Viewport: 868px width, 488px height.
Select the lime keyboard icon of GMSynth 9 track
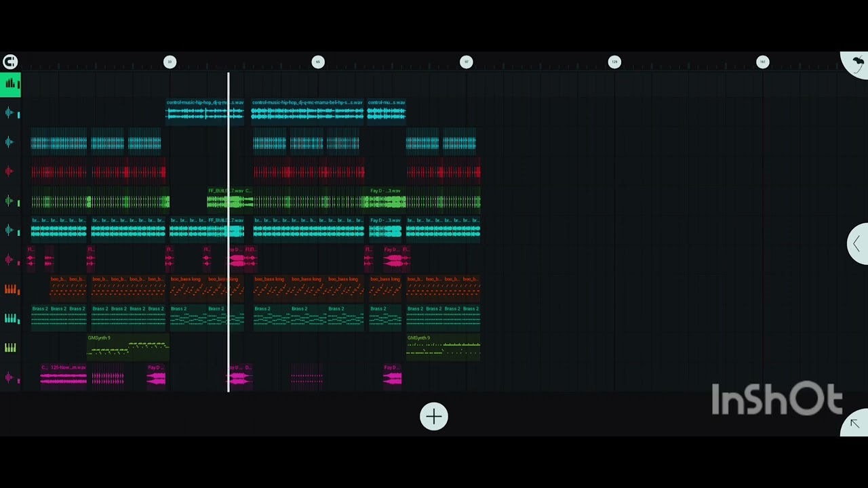pyautogui.click(x=10, y=348)
